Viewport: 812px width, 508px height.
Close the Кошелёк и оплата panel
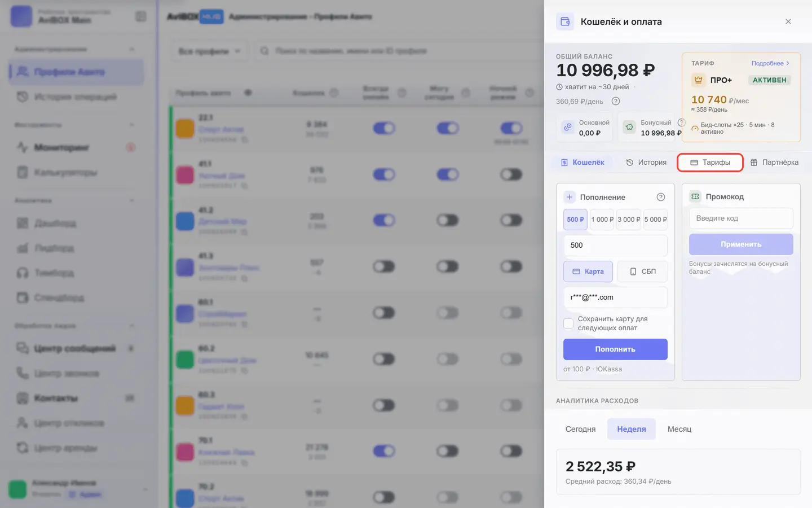788,21
